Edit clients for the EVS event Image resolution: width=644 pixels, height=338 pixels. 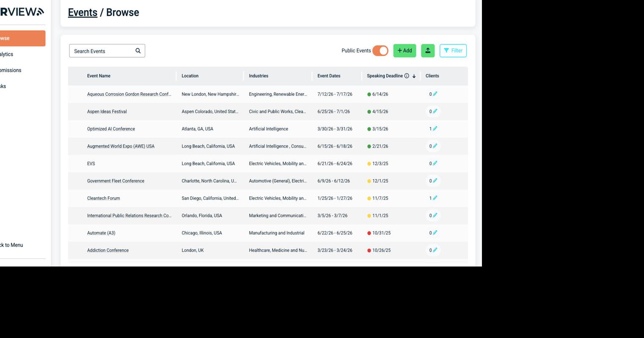[x=435, y=163]
